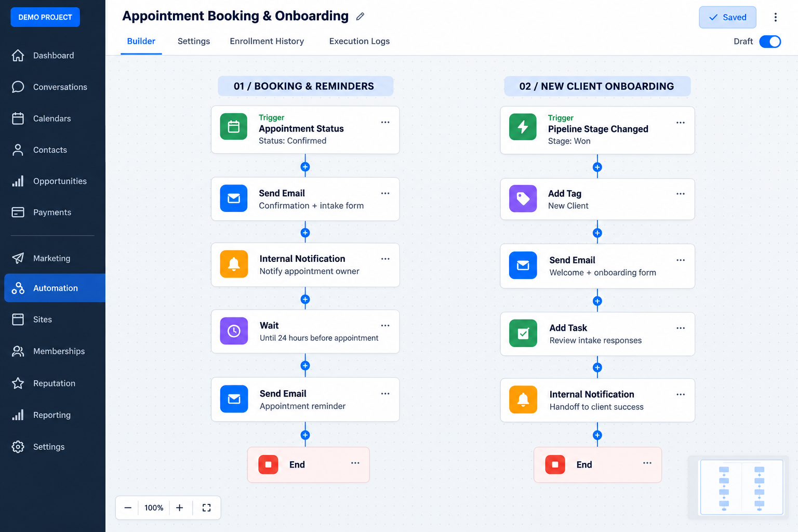Click the orange bell icon for Notify appointment owner
The image size is (798, 532).
[x=234, y=264]
